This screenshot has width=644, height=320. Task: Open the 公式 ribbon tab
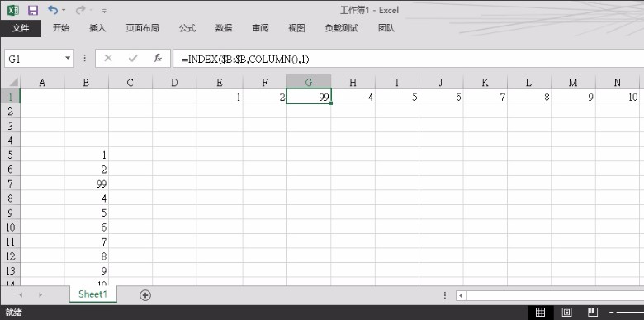187,28
